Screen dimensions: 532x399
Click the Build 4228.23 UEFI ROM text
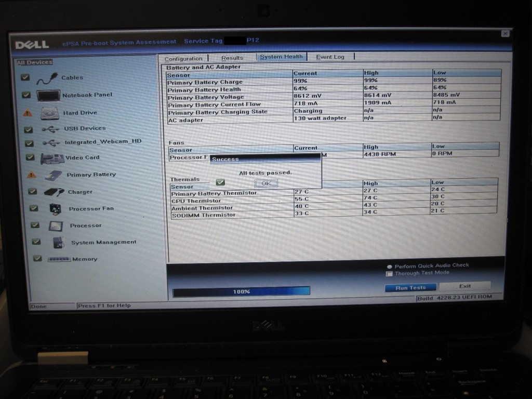click(455, 298)
